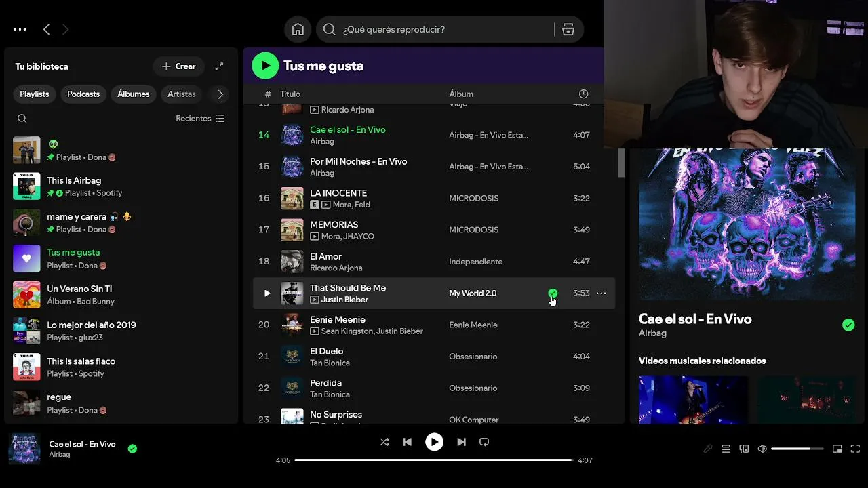The width and height of the screenshot is (868, 488).
Task: Go forward with the right arrow
Action: [x=65, y=29]
